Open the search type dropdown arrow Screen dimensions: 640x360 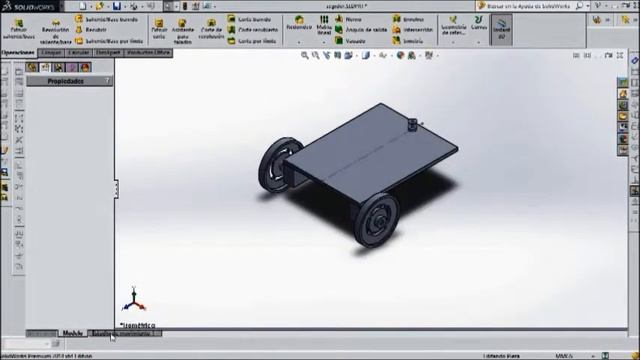(x=588, y=6)
